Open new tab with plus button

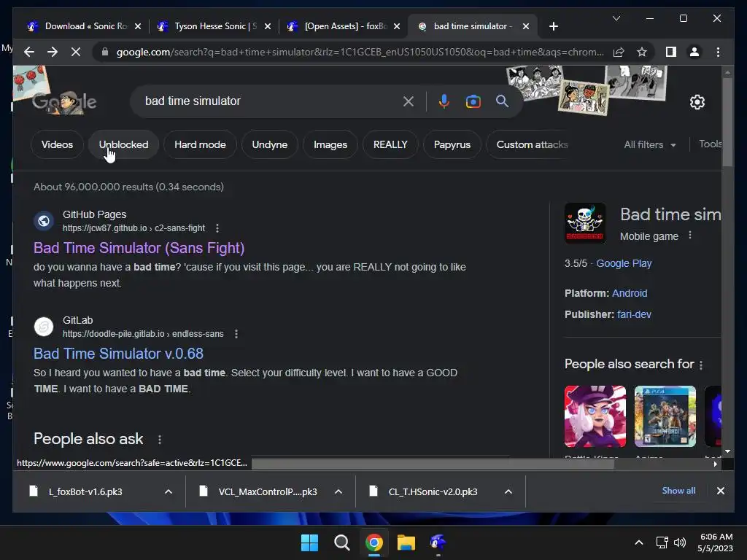(x=553, y=26)
